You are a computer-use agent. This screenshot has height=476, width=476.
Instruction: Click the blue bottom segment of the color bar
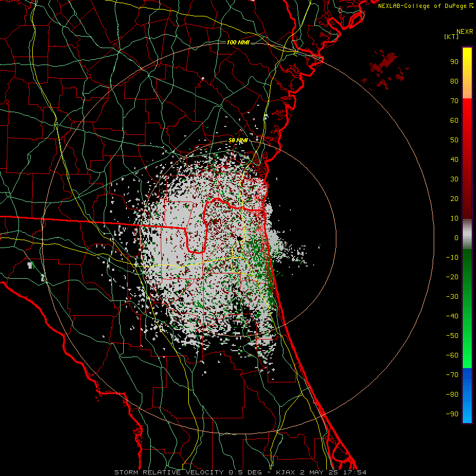(467, 396)
